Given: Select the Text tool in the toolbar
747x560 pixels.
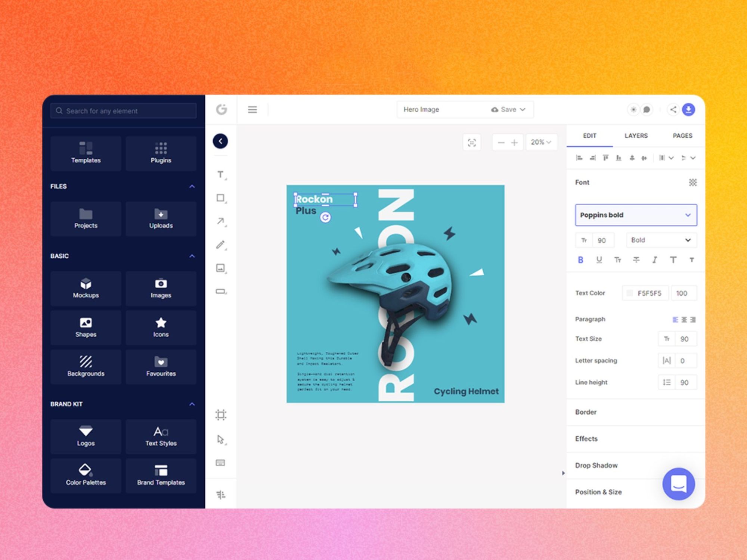Looking at the screenshot, I should point(221,174).
